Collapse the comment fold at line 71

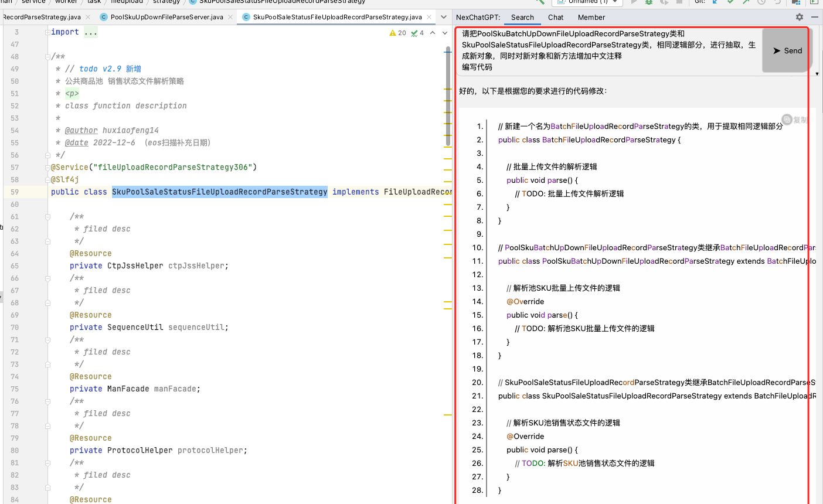47,340
